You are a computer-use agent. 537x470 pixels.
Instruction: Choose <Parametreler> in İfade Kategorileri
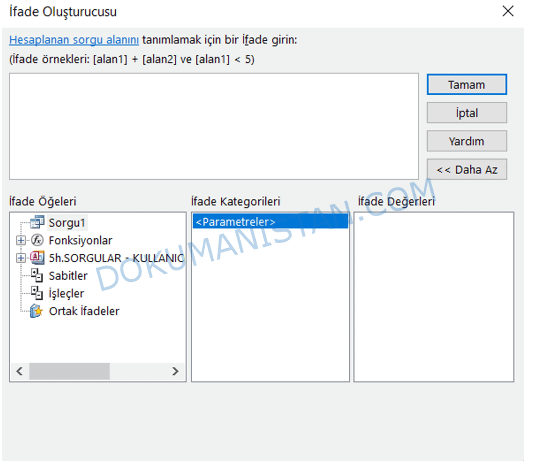(270, 222)
